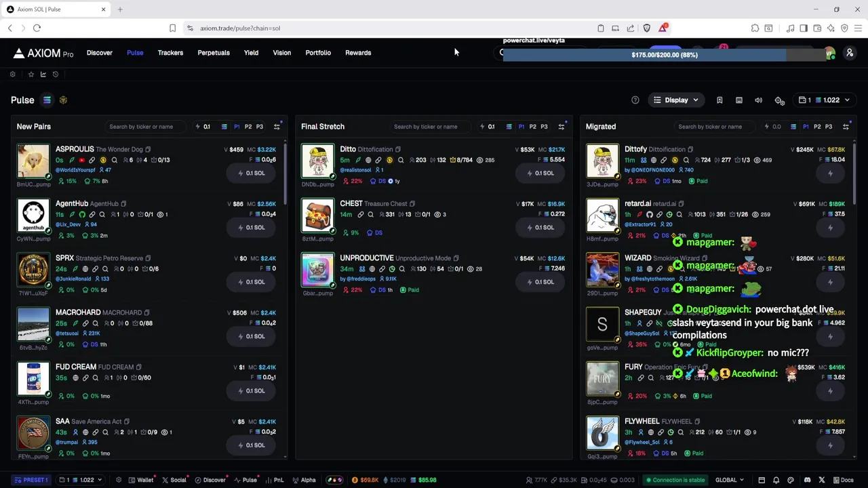
Task: Open the profile settings icon at top right
Action: click(849, 53)
